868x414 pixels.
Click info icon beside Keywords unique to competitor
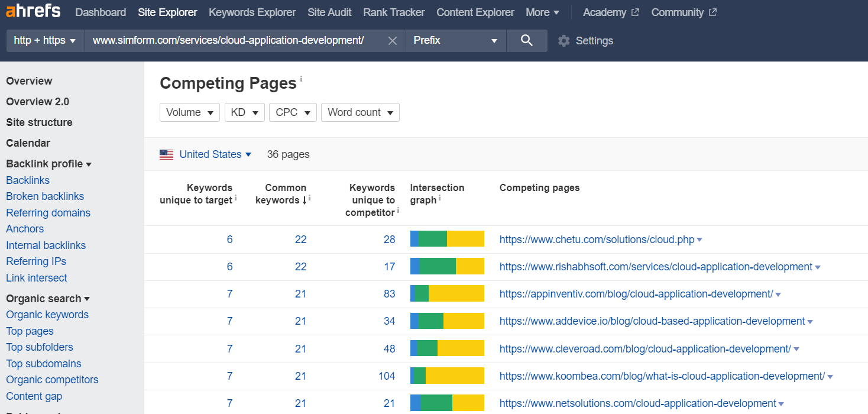tap(398, 210)
